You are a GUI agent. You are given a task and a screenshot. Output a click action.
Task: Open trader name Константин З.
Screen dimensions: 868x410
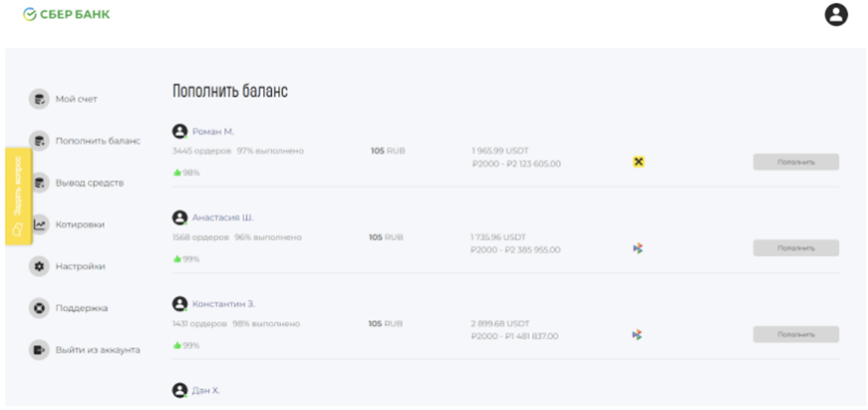tap(223, 304)
